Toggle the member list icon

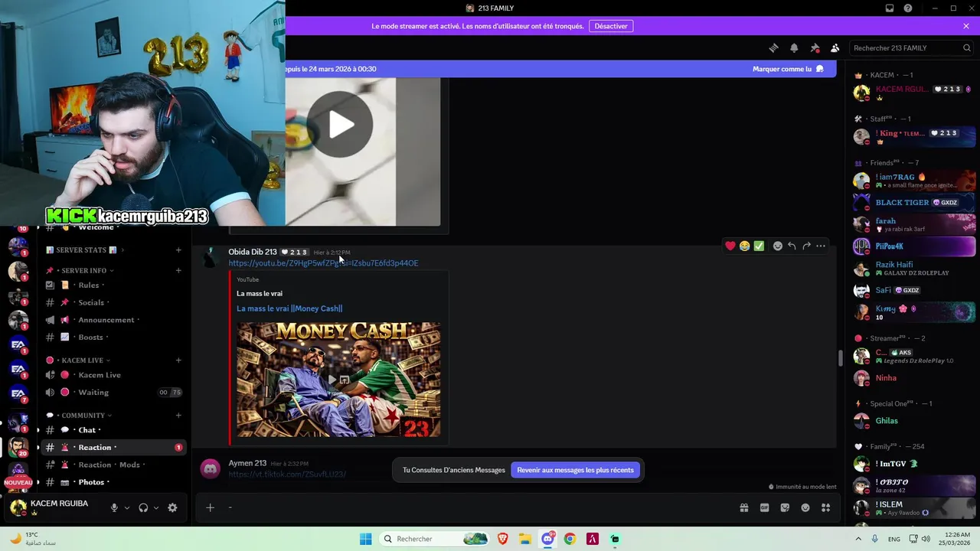point(835,47)
